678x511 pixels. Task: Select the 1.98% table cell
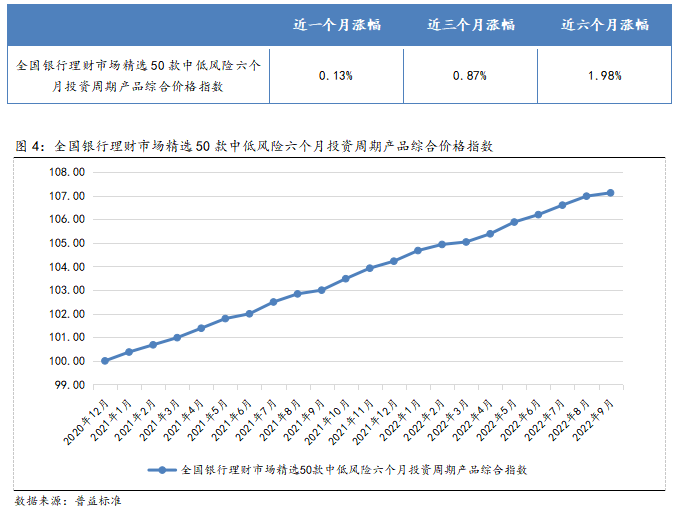pos(604,76)
